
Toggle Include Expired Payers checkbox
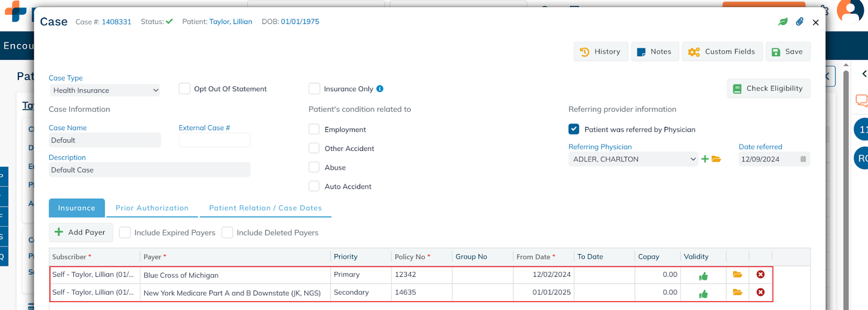pyautogui.click(x=125, y=232)
